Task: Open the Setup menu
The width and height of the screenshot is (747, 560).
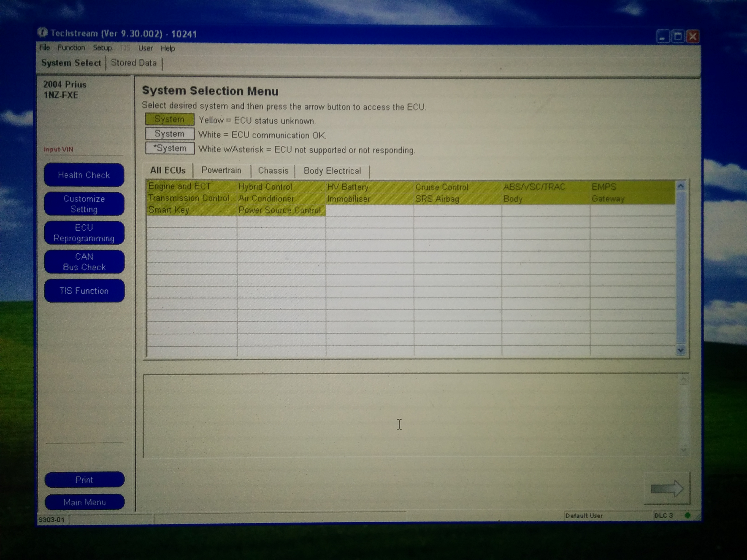Action: point(102,48)
